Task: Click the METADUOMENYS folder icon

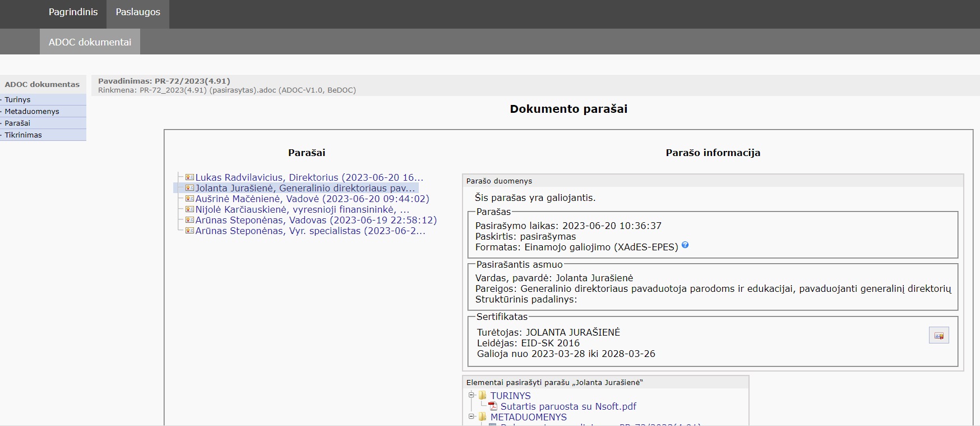Action: 482,417
